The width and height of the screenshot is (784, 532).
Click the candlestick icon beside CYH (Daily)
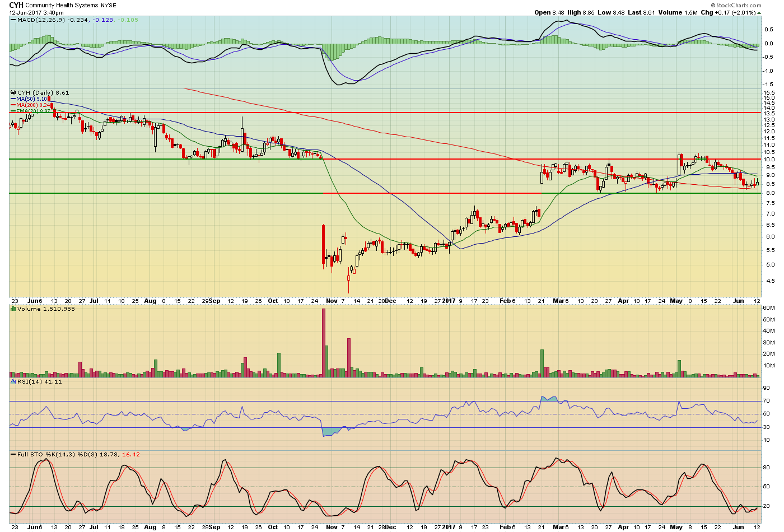coord(13,92)
